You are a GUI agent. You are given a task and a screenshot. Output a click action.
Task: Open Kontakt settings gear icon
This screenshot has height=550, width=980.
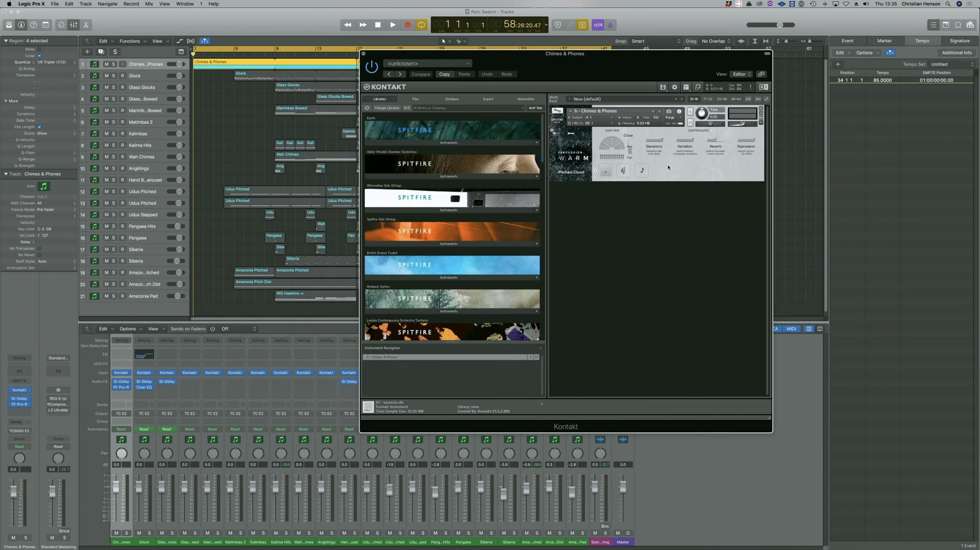click(674, 87)
